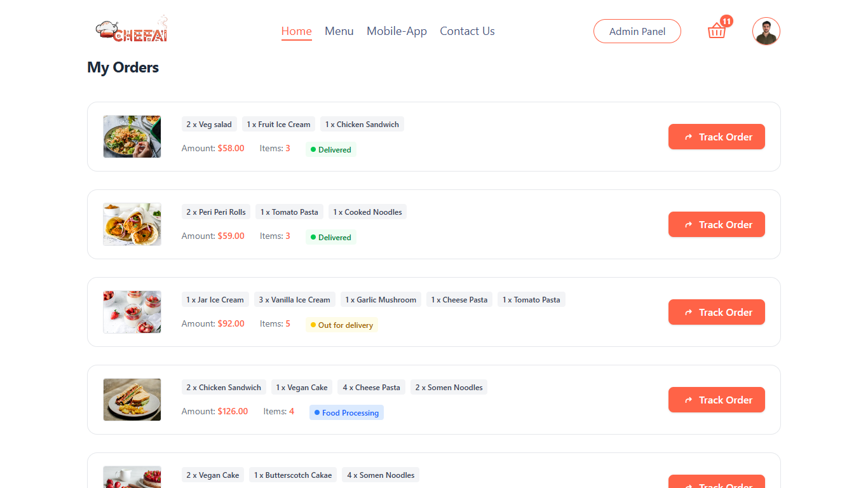Click the Peri Peri Rolls order image
The height and width of the screenshot is (488, 868).
pos(132,224)
